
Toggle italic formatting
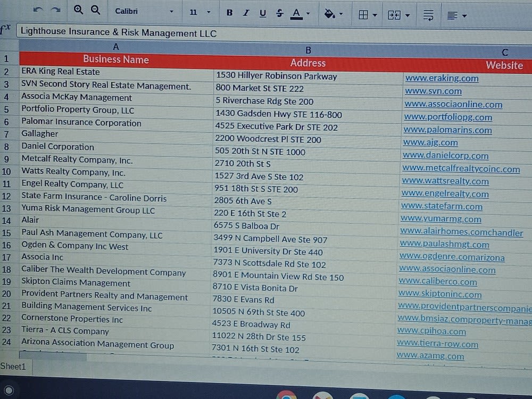246,13
